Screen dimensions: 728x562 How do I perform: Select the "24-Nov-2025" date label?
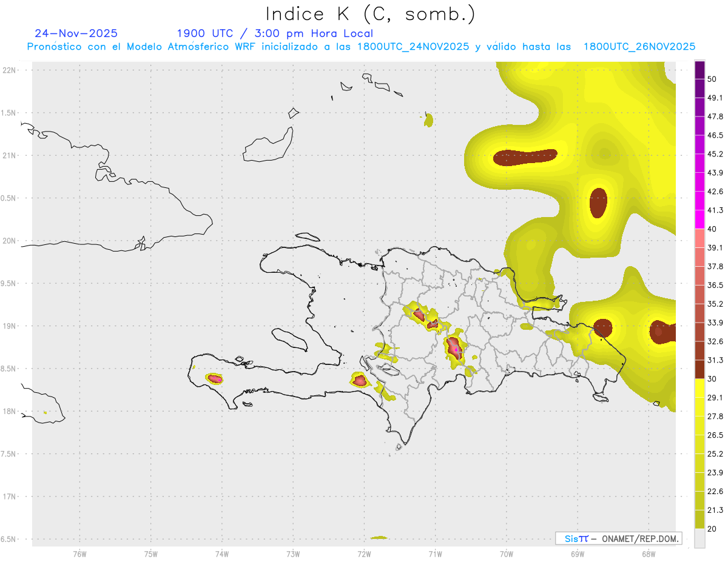click(76, 33)
